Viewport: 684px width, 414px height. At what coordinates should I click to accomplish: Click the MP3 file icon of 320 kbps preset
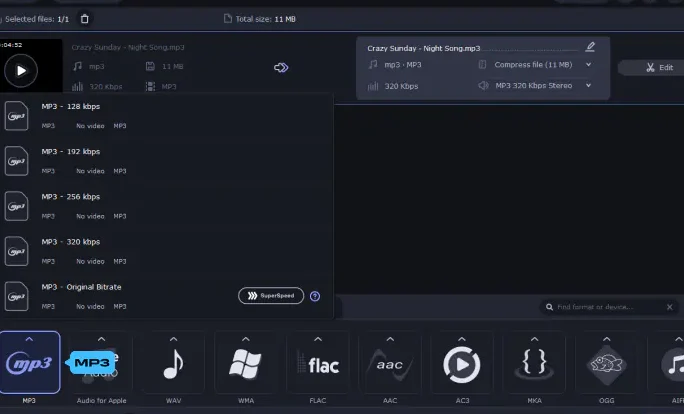point(16,251)
